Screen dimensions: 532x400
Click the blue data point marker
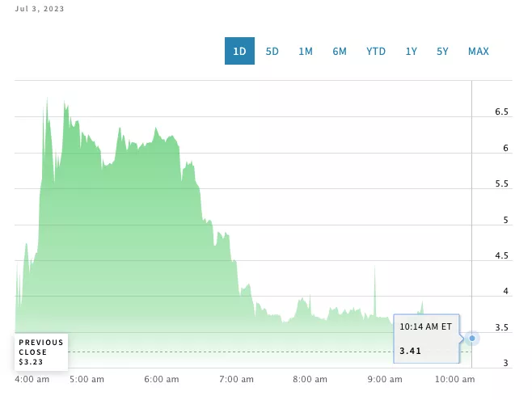pos(472,338)
